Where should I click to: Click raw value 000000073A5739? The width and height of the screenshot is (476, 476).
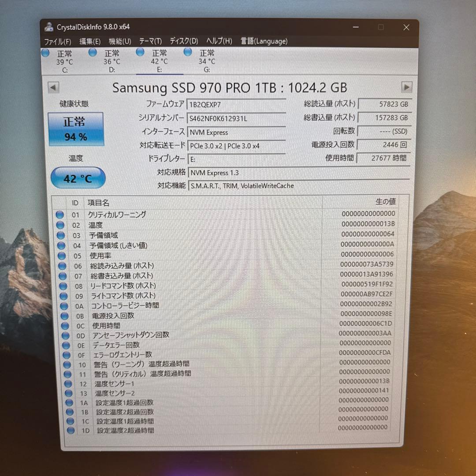click(367, 264)
